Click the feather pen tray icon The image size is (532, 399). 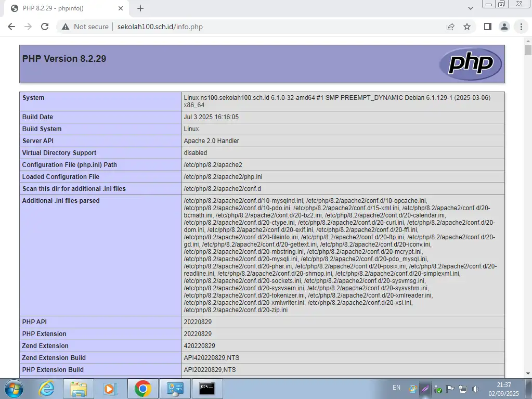(x=425, y=389)
